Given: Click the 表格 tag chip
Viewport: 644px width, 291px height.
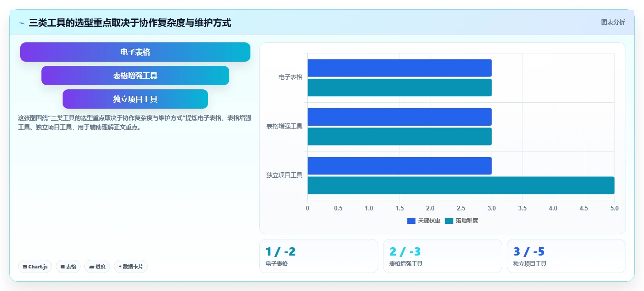Looking at the screenshot, I should tap(68, 267).
